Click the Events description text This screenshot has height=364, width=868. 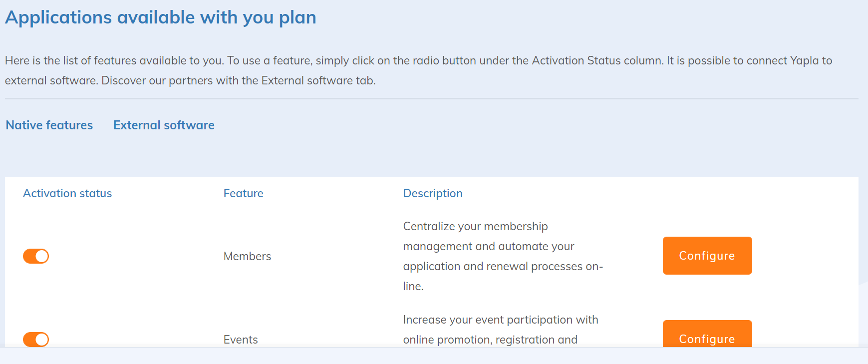[500, 330]
